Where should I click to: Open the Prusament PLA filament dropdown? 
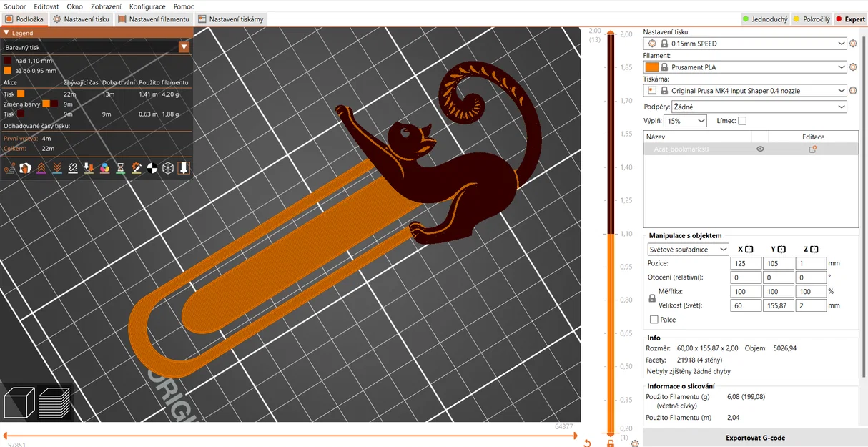pyautogui.click(x=745, y=67)
